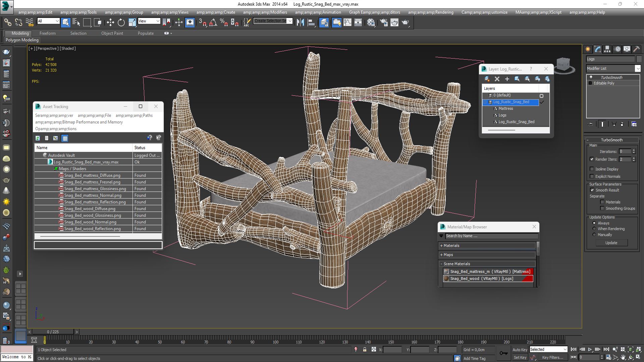Expand the Editable Poly modifier
This screenshot has width=644, height=362.
click(590, 83)
